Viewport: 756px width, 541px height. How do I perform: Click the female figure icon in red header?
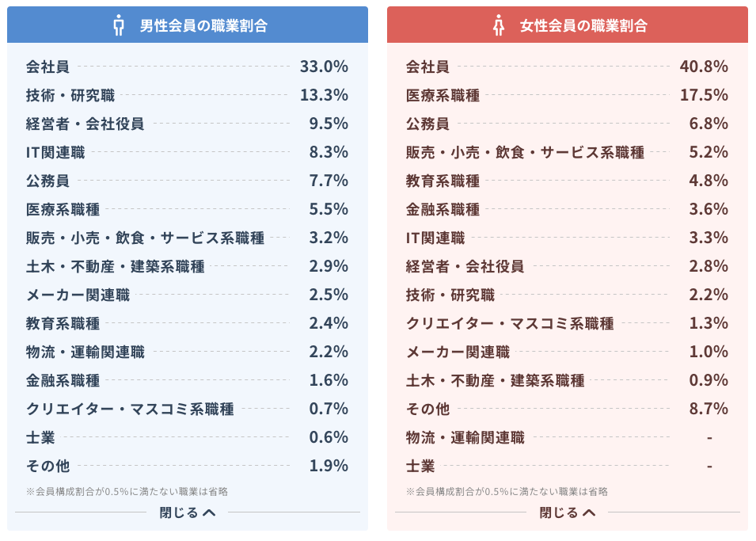pyautogui.click(x=499, y=25)
